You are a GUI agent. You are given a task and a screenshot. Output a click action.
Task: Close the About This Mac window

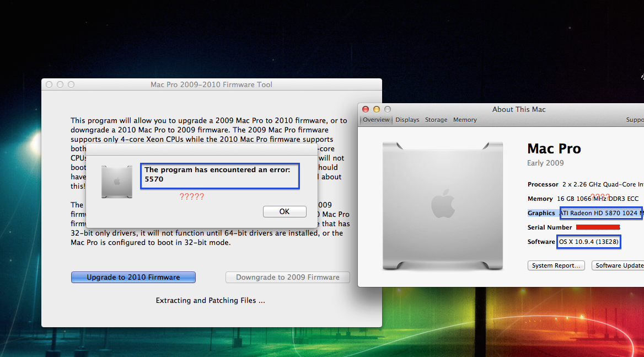pos(365,109)
